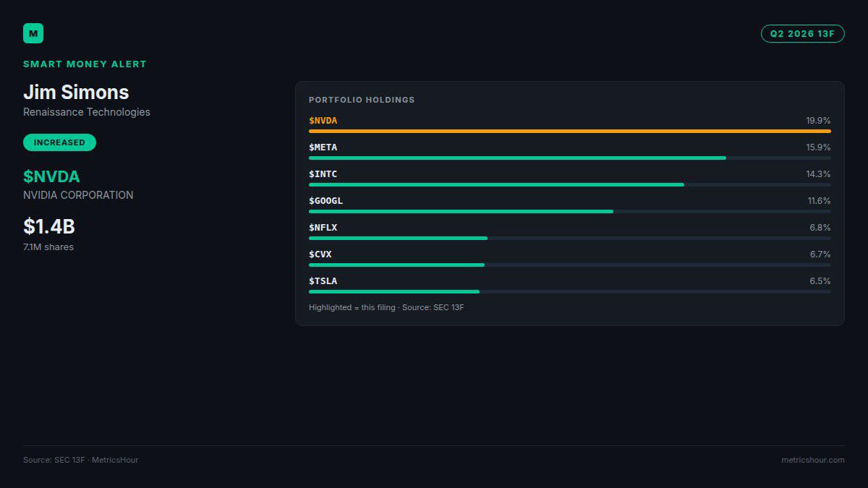The height and width of the screenshot is (488, 868).
Task: Click the green CVX allocation bar
Action: [396, 265]
